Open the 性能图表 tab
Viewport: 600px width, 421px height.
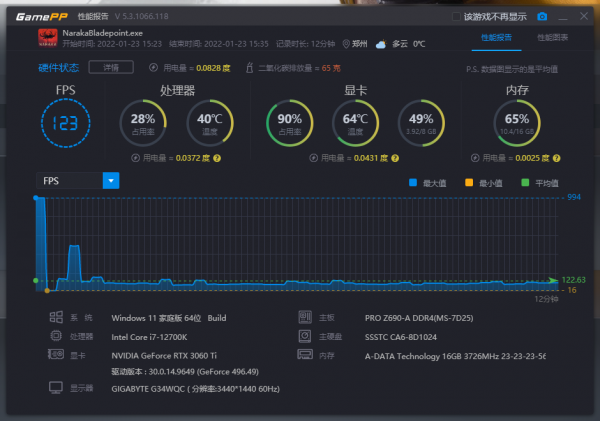tap(553, 38)
